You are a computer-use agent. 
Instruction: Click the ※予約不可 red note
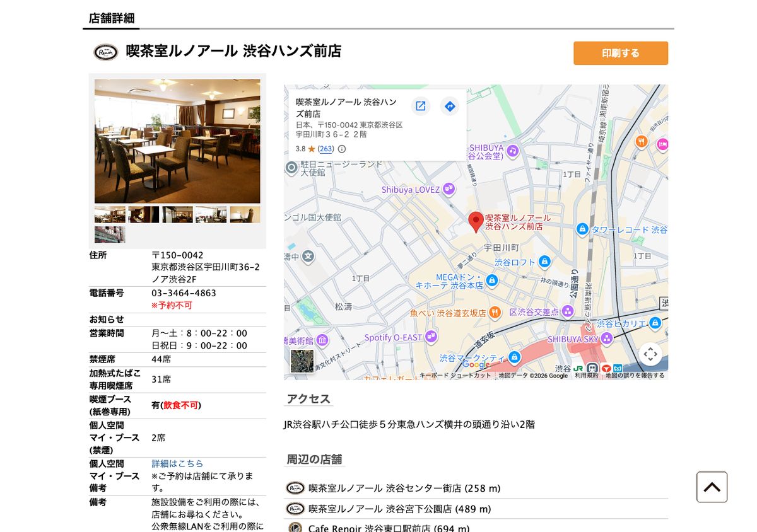172,306
